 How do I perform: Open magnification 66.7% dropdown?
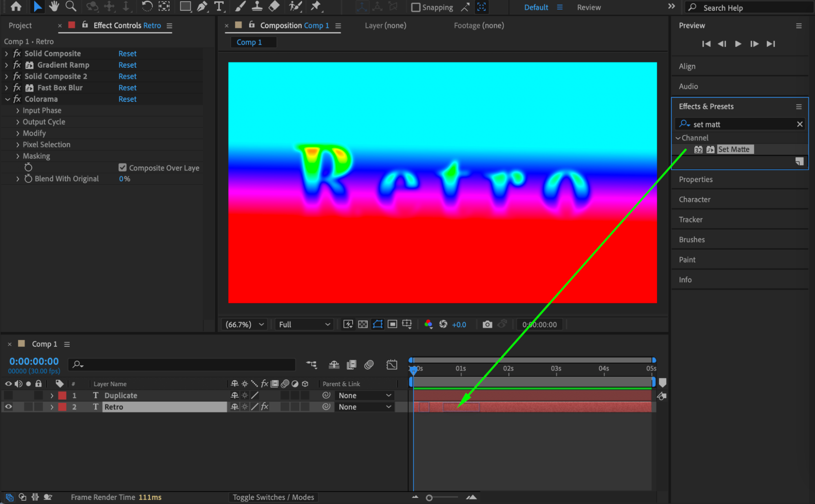(x=245, y=324)
